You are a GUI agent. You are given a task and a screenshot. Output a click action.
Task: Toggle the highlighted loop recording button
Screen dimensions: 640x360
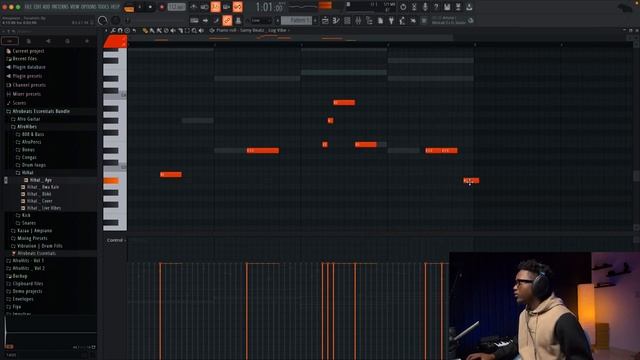pos(238,7)
